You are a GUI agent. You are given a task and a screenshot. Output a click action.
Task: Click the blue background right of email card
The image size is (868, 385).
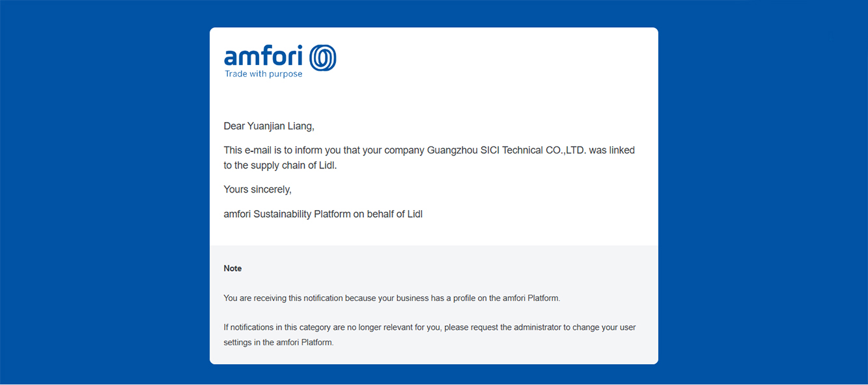pyautogui.click(x=763, y=195)
